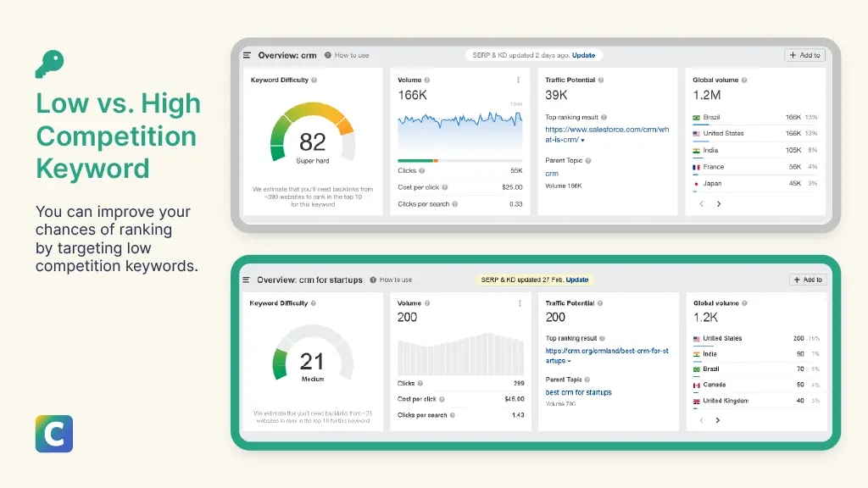The width and height of the screenshot is (868, 488).
Task: Select India row showing 90 volume
Action: pos(756,354)
